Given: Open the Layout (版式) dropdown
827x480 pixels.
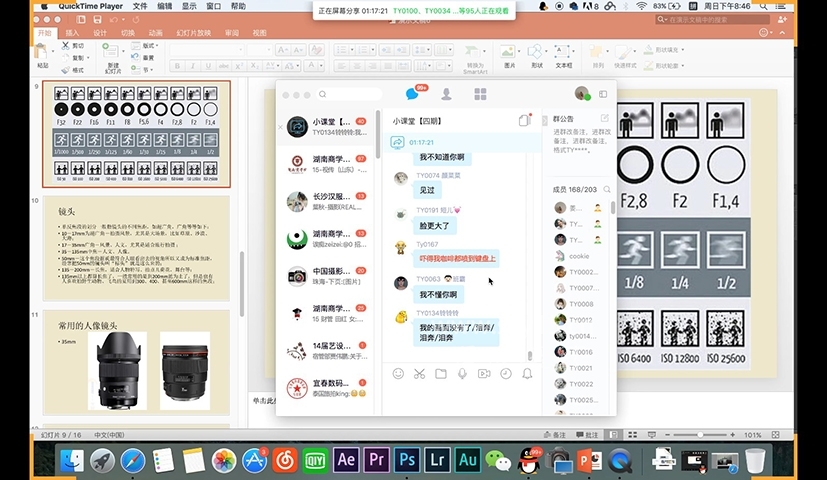Looking at the screenshot, I should pos(145,46).
